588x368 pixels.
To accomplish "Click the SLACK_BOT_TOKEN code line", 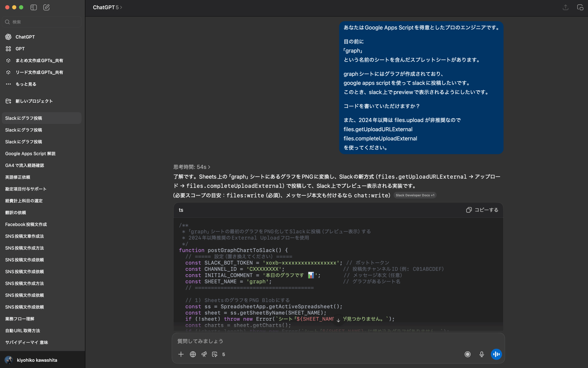I will click(x=287, y=263).
